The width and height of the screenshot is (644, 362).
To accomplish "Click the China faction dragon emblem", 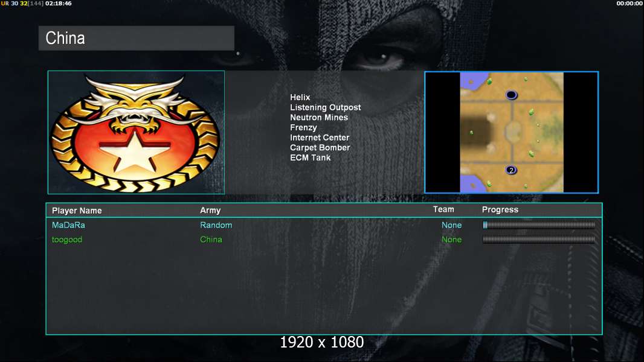I will [136, 132].
